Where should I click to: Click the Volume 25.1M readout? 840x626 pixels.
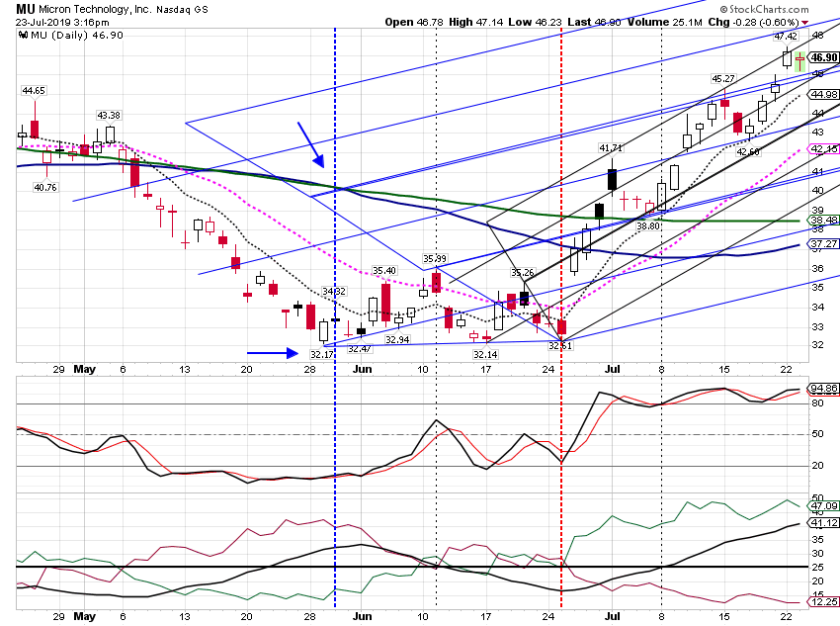pyautogui.click(x=665, y=22)
